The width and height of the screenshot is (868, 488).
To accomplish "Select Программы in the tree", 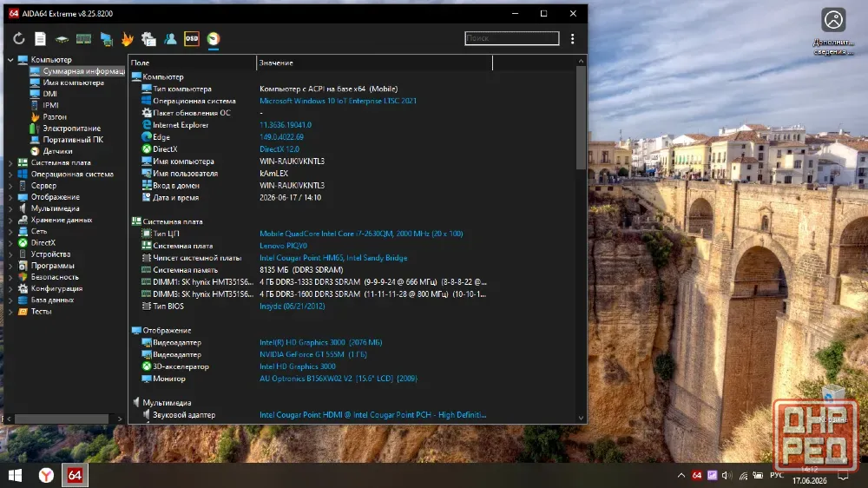I will coord(53,266).
